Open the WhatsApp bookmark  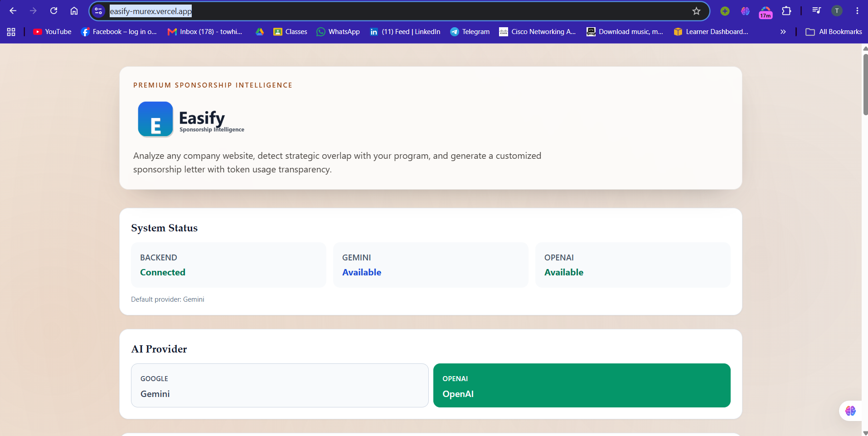click(x=338, y=32)
